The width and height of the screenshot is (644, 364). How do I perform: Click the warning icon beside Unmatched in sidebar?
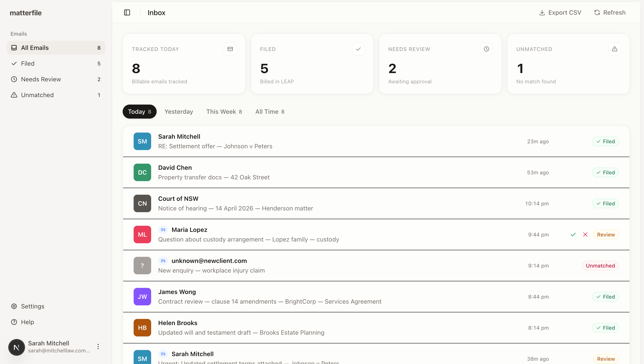[14, 95]
